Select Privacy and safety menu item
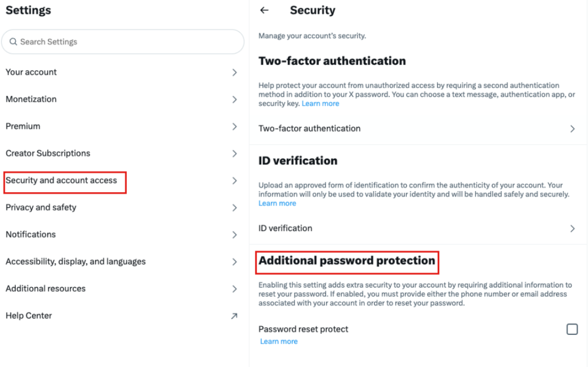 point(122,207)
